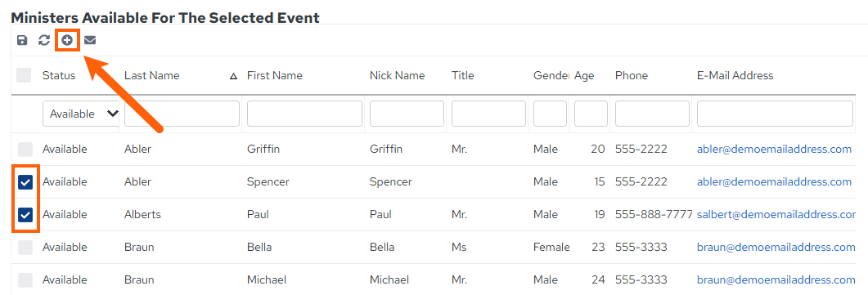Sort by Phone column header
This screenshot has height=295, width=868.
(x=631, y=76)
